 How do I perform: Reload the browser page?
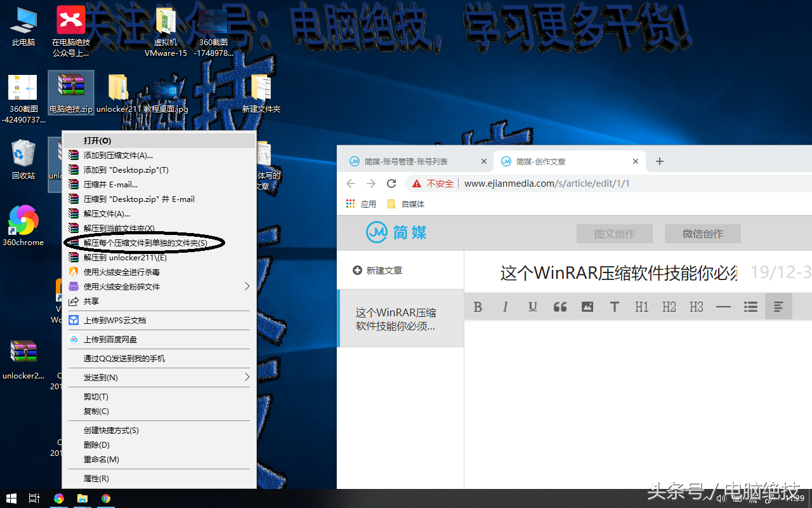click(391, 184)
